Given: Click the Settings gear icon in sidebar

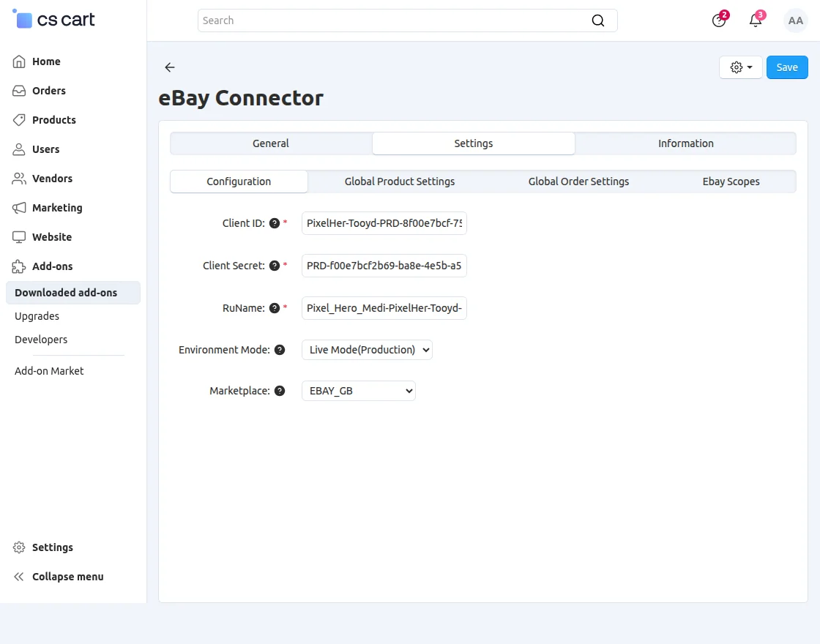Looking at the screenshot, I should [x=19, y=547].
